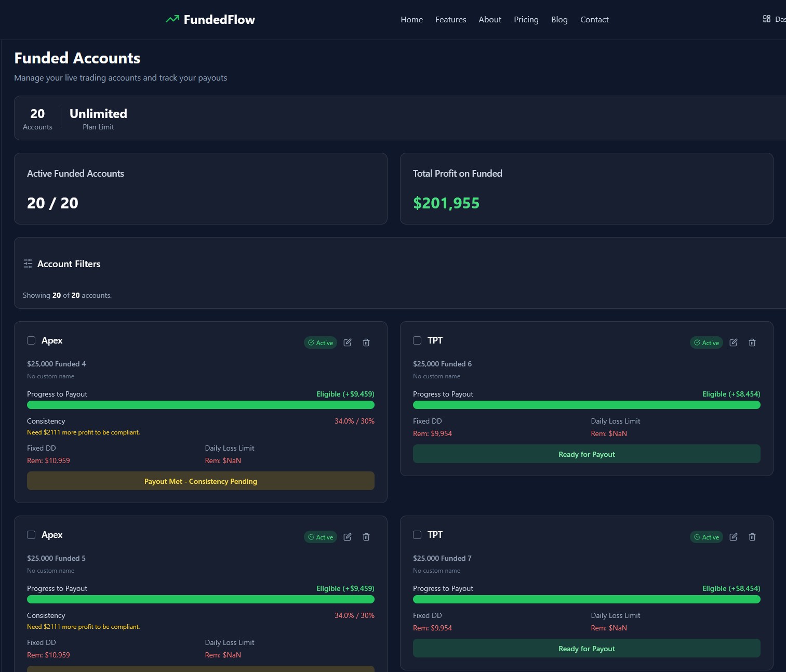Click the FundedFlow logo chart icon

pos(172,19)
